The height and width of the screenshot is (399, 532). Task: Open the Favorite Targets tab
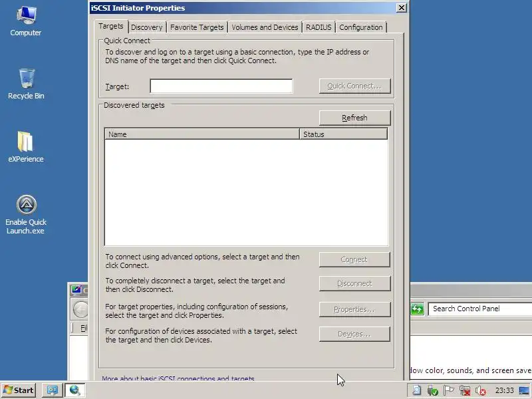point(197,27)
